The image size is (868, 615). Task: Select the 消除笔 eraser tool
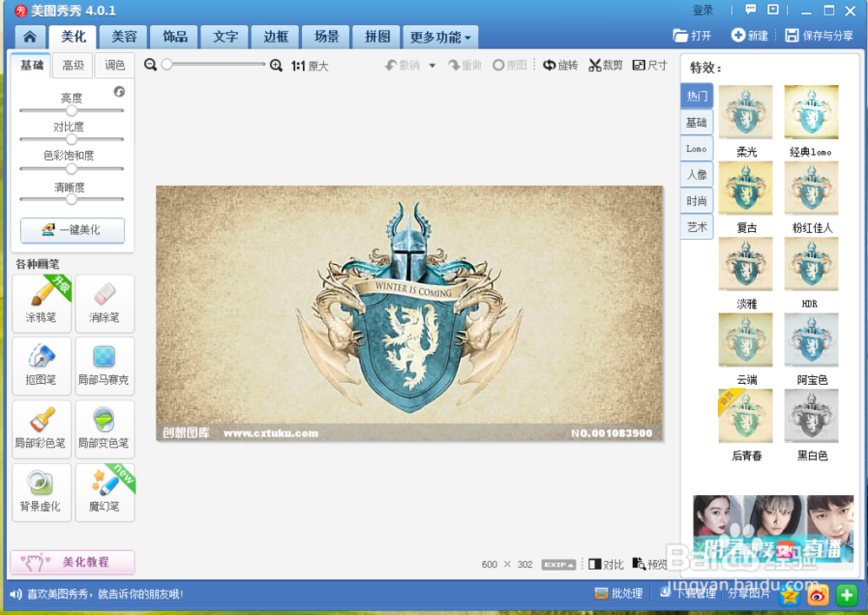pos(105,304)
